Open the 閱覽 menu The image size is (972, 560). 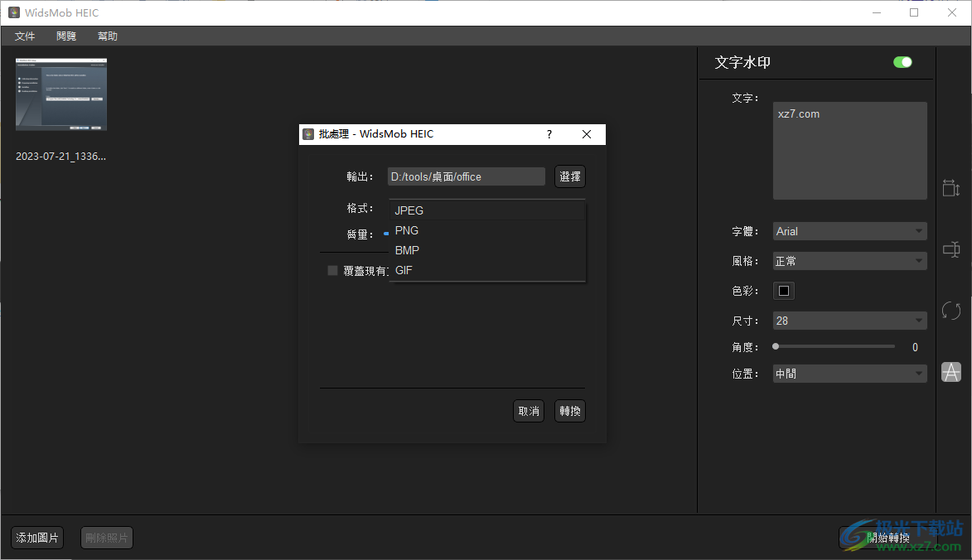(66, 36)
